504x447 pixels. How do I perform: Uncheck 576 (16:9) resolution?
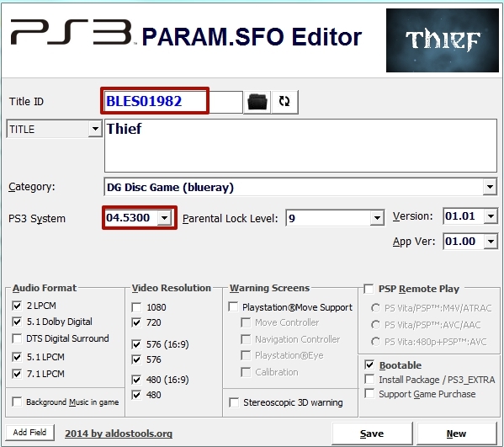[136, 345]
